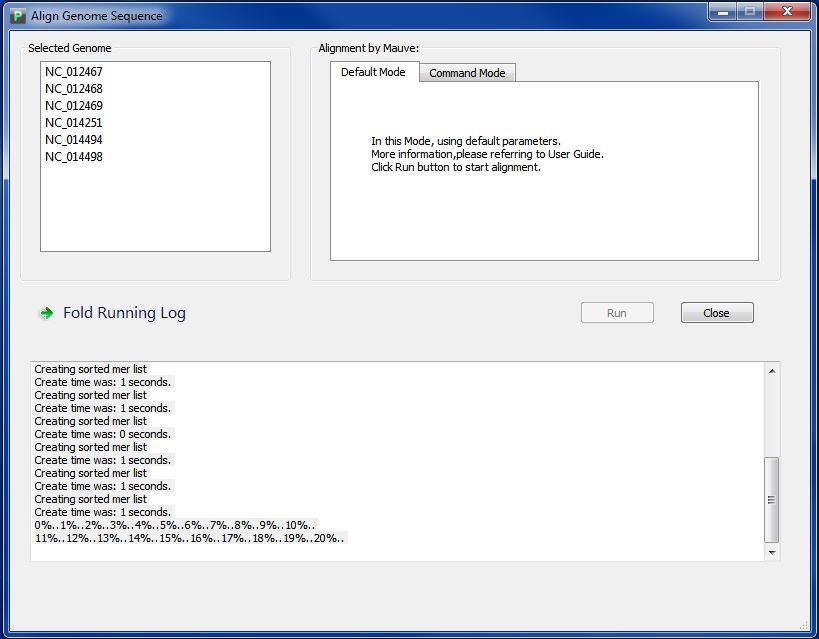Click 'Click Run button to start alignment' text
This screenshot has width=819, height=639.
tap(456, 167)
